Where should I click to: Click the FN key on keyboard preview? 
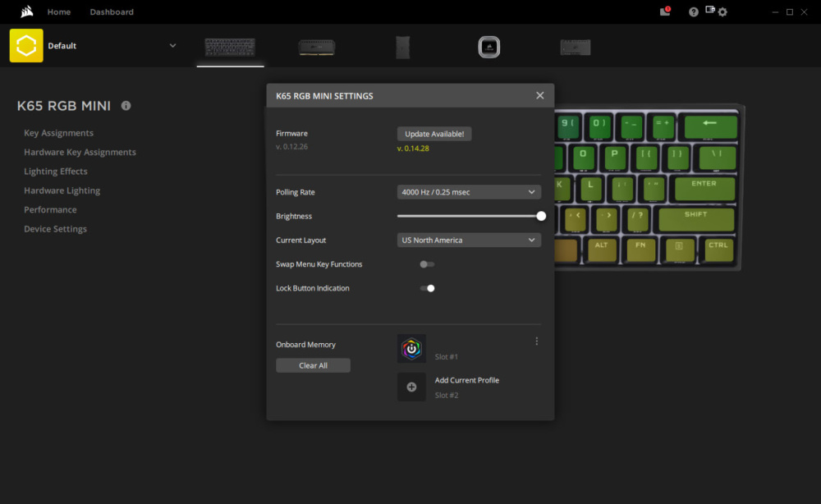[x=640, y=250]
